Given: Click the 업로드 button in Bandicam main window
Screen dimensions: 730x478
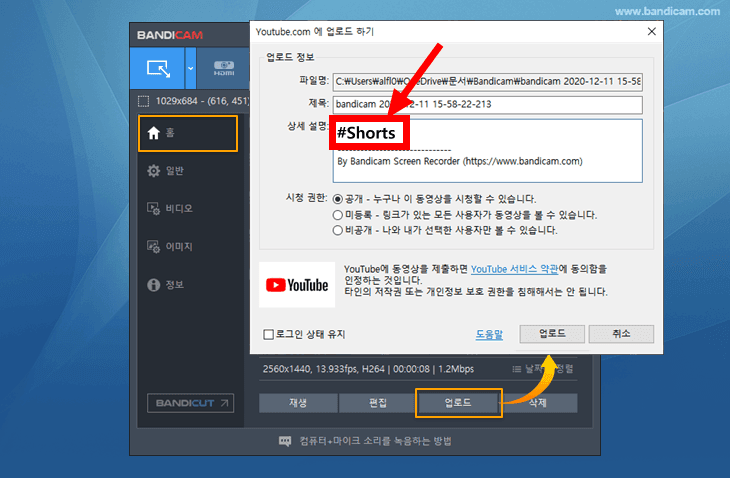Looking at the screenshot, I should click(x=458, y=403).
